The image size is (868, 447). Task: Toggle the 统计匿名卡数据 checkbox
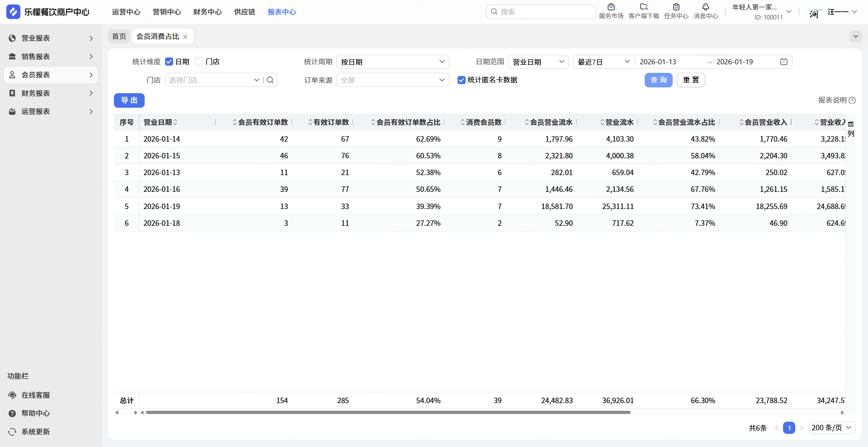tap(461, 80)
